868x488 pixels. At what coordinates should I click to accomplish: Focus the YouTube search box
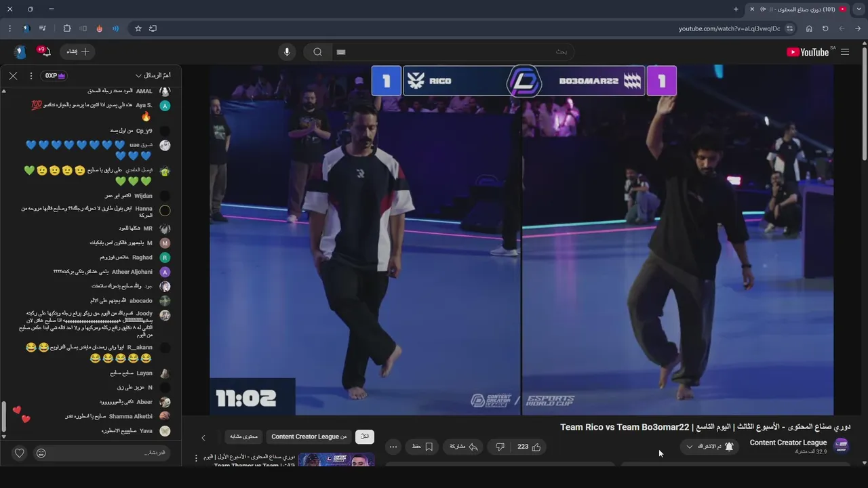pos(452,52)
